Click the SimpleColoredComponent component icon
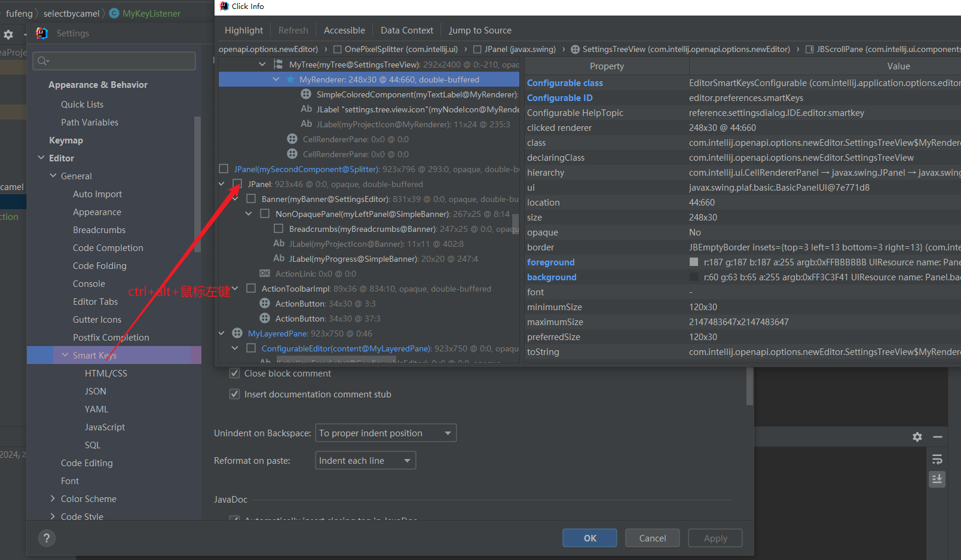The height and width of the screenshot is (560, 961). [x=306, y=94]
